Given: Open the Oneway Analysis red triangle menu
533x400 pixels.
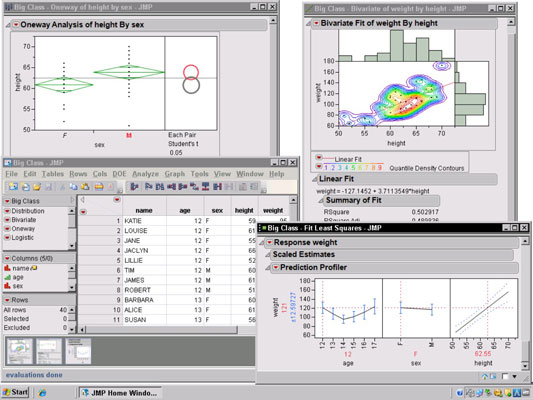Looking at the screenshot, I should (16, 25).
